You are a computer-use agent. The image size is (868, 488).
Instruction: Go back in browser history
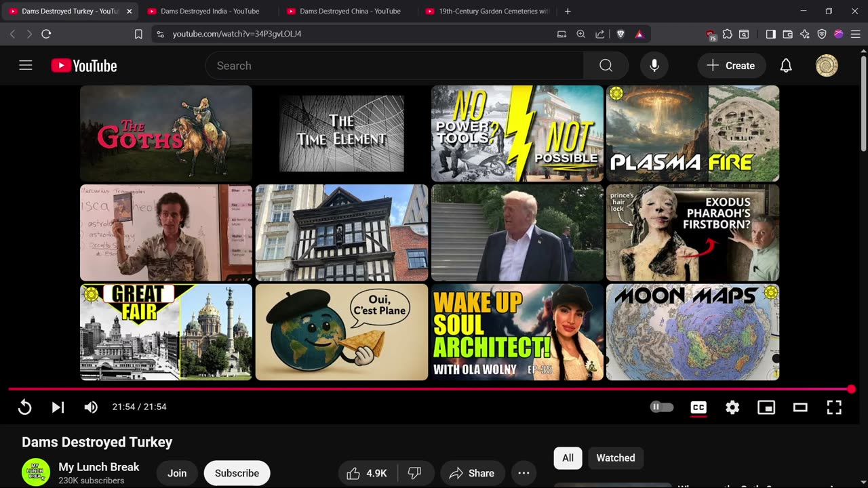click(12, 34)
